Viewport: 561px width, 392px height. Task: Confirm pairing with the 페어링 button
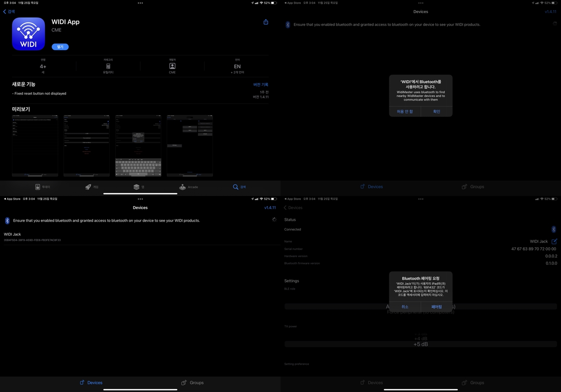pyautogui.click(x=437, y=307)
